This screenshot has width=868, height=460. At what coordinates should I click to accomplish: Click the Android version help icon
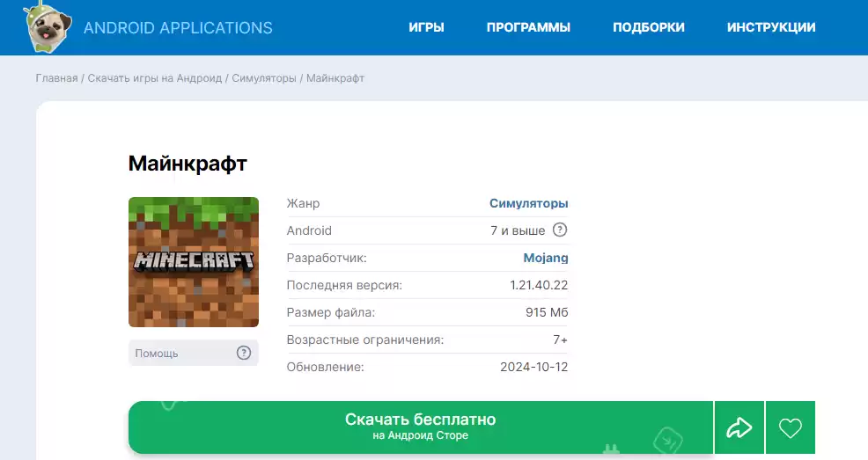click(560, 230)
